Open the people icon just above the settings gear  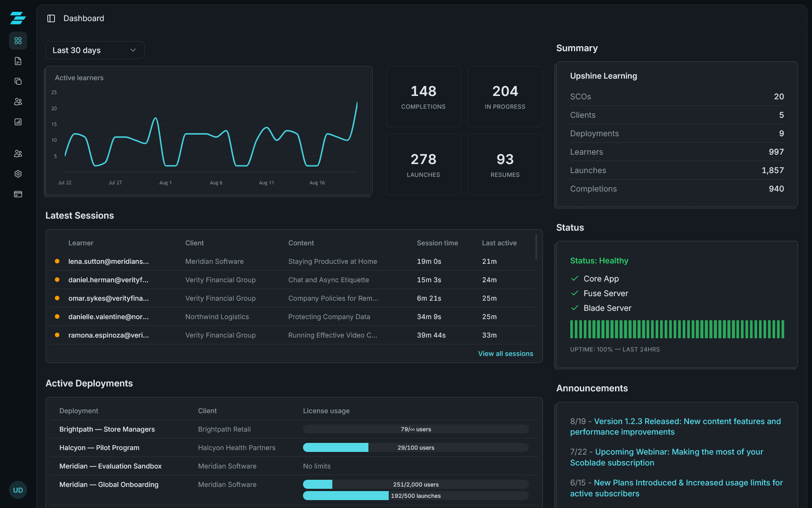coord(18,154)
